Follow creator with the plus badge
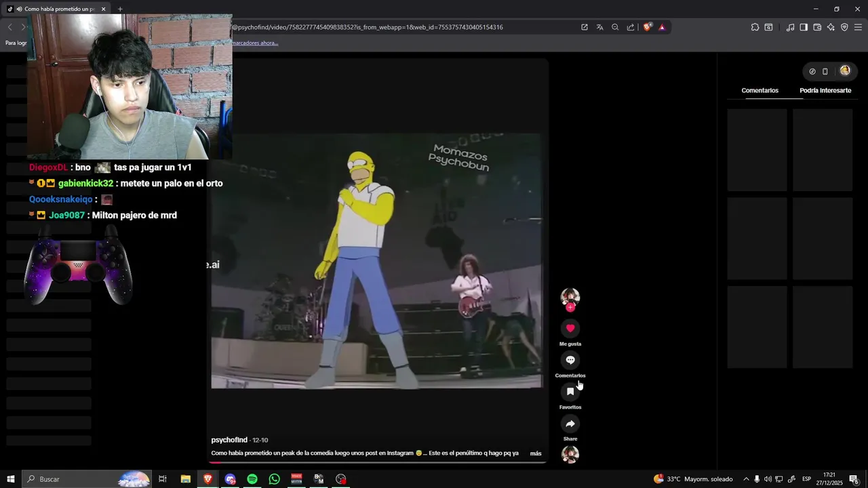Image resolution: width=868 pixels, height=488 pixels. pos(570,307)
